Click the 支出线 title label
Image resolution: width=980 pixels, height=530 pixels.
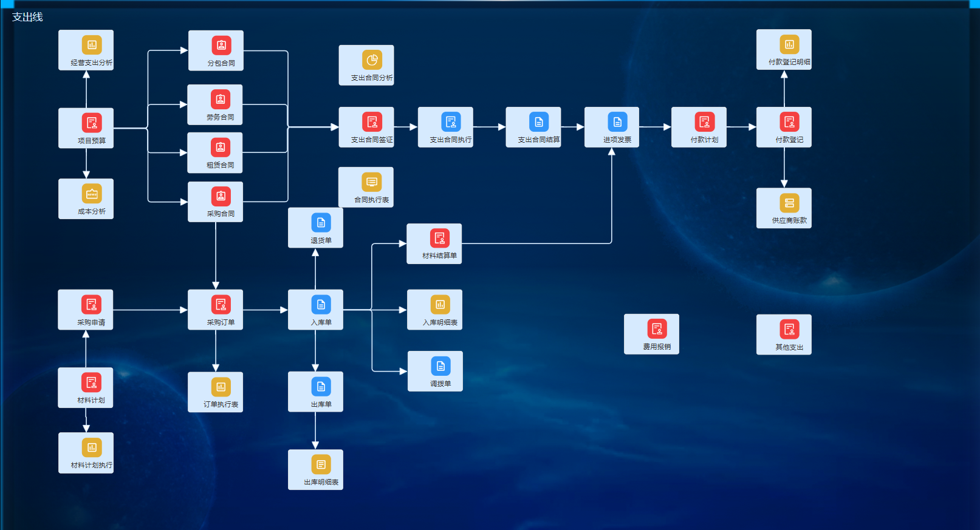click(27, 17)
